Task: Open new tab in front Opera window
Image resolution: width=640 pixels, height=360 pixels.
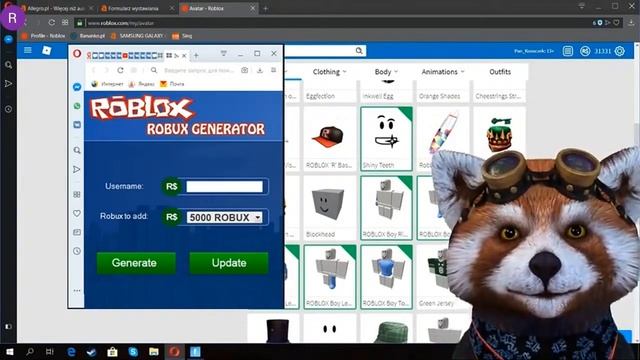Action: pos(196,55)
